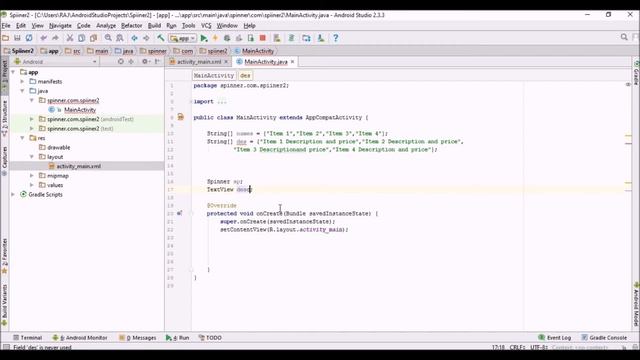640x360 pixels.
Task: Open the TODO tool window
Action: (x=210, y=338)
